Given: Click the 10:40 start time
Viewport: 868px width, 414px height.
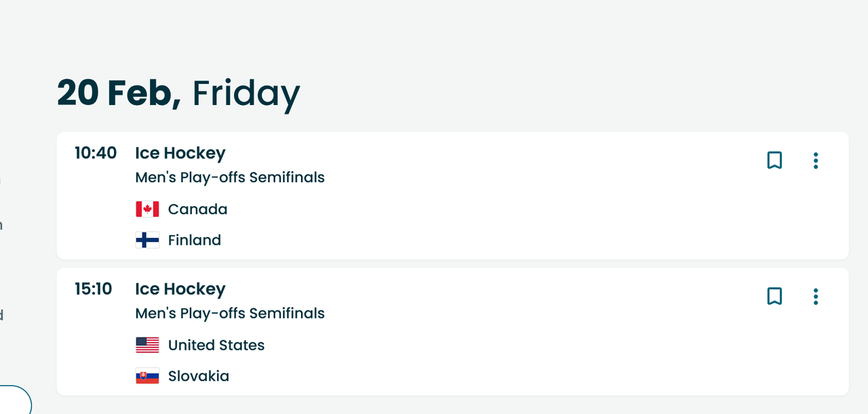Looking at the screenshot, I should pos(96,153).
